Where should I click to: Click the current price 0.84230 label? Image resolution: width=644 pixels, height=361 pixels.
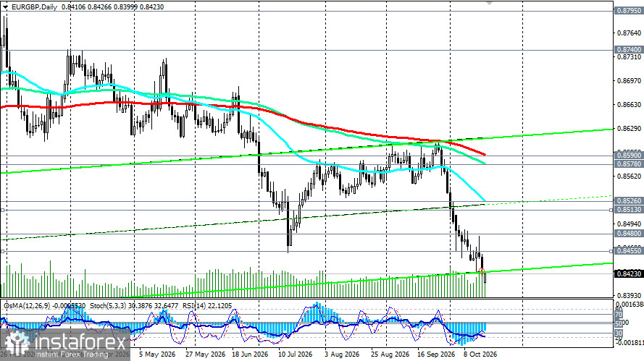pyautogui.click(x=629, y=273)
